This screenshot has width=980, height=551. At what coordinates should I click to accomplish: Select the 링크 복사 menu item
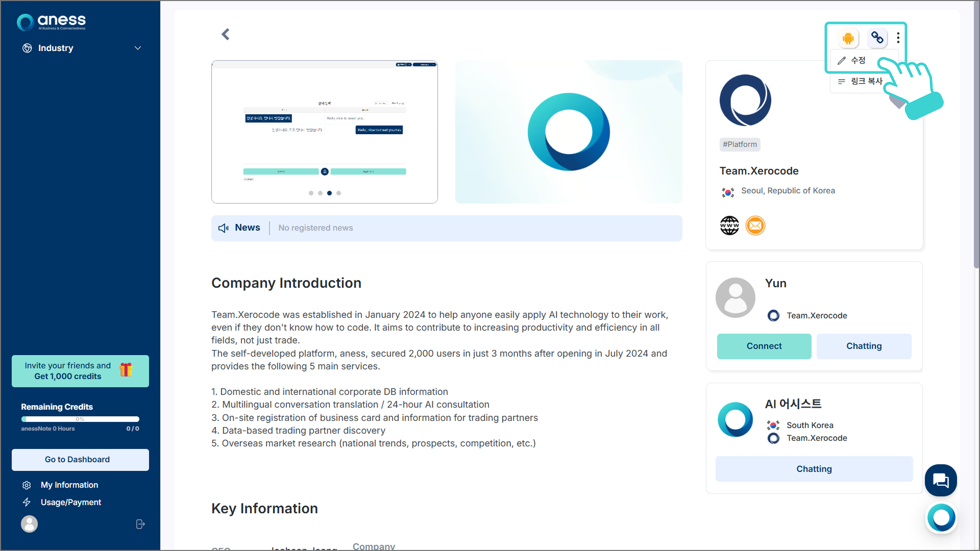click(x=866, y=81)
